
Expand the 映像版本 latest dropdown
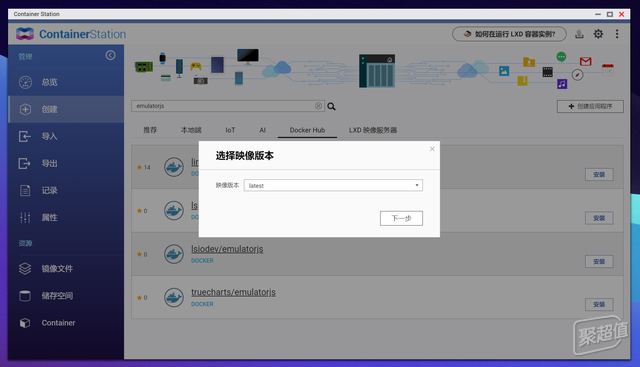point(333,185)
